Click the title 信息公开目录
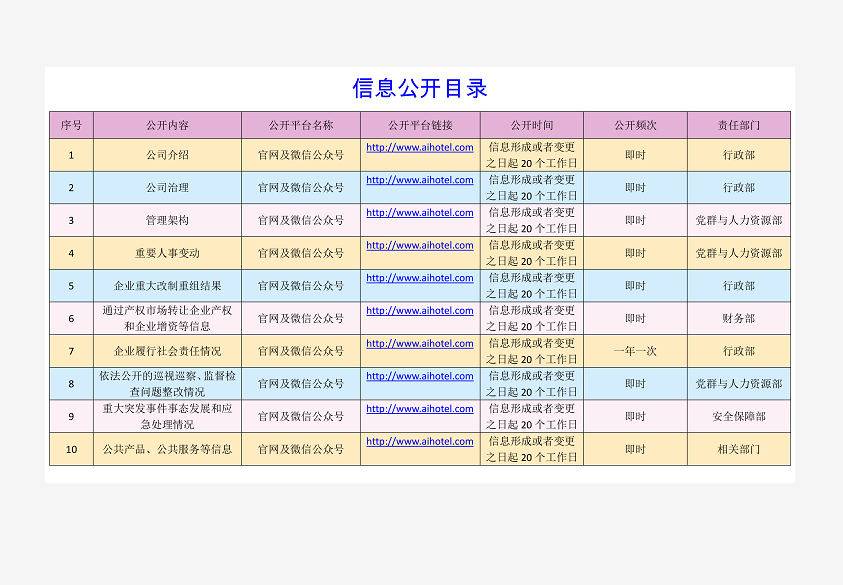The height and width of the screenshot is (585, 843). pyautogui.click(x=420, y=89)
